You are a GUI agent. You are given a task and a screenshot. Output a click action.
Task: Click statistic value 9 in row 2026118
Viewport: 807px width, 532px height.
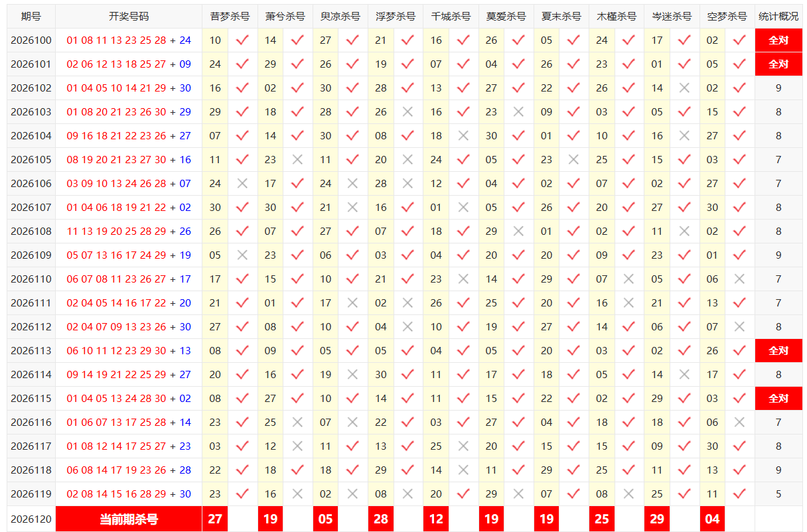[778, 470]
